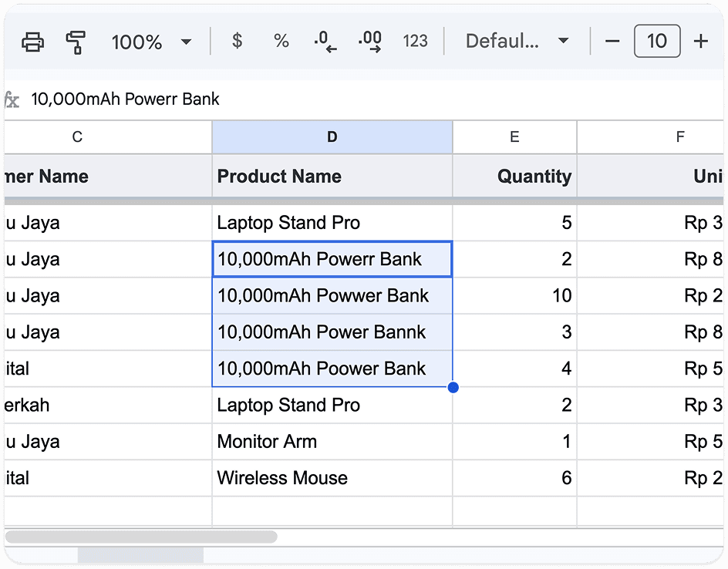The image size is (728, 569).
Task: Click quantity 5 in first Laptop Stand row
Action: coord(514,223)
